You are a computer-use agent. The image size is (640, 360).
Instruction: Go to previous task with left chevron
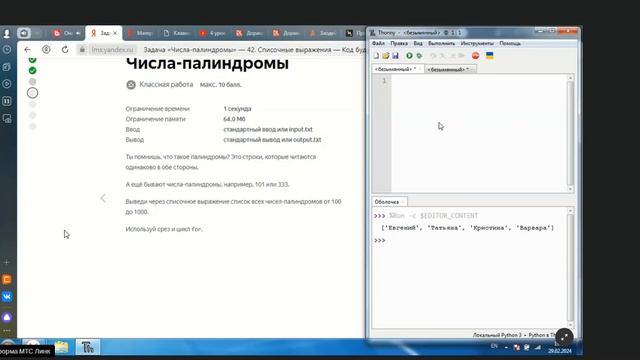coord(103,198)
